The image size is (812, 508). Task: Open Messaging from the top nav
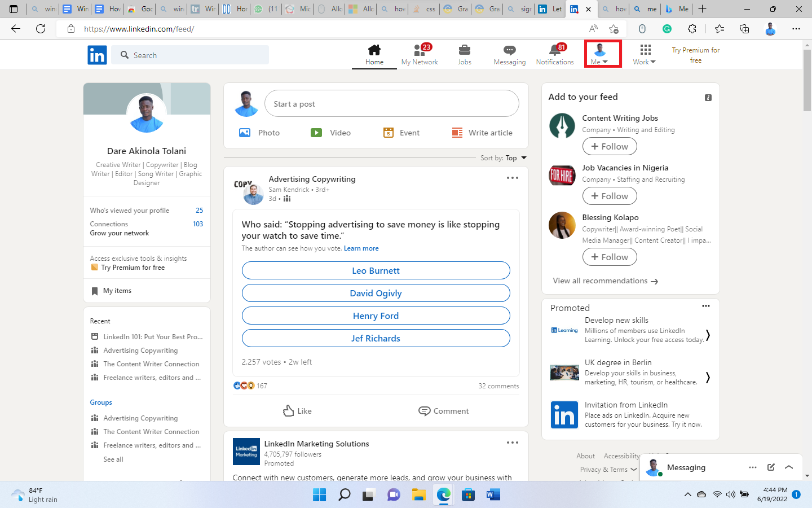coord(510,55)
